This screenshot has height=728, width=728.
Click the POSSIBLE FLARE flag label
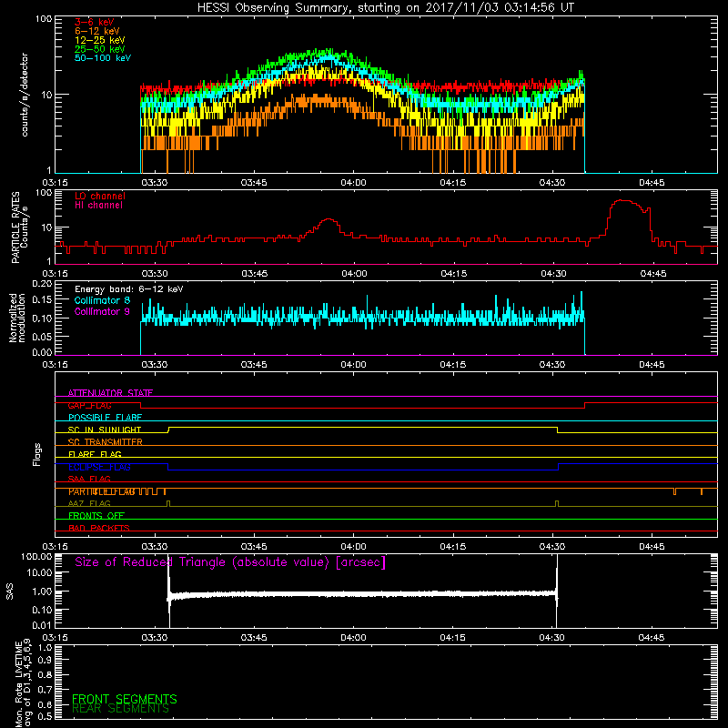(x=105, y=418)
